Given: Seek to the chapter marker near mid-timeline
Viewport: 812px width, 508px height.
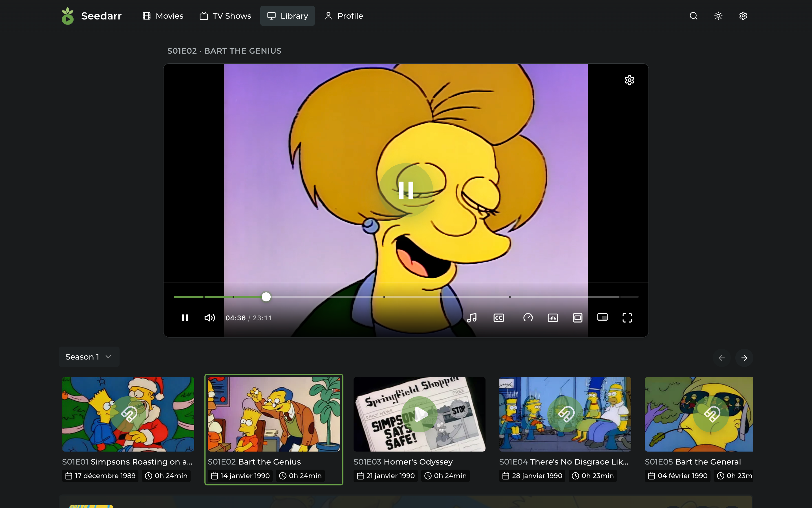Looking at the screenshot, I should click(x=384, y=297).
